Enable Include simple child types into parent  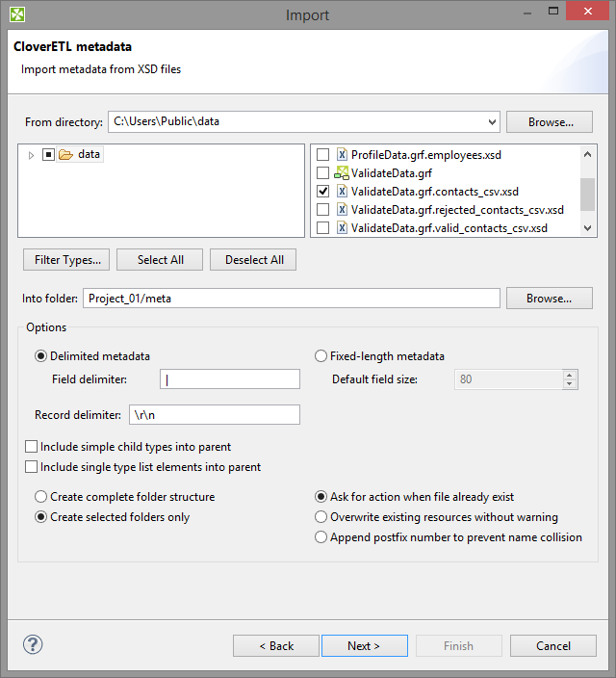coord(32,447)
